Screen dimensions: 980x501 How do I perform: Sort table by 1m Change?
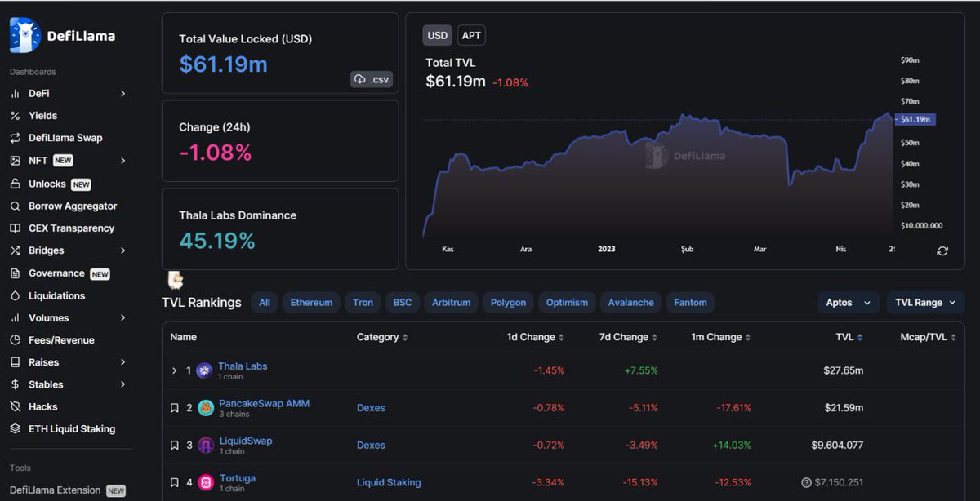721,337
